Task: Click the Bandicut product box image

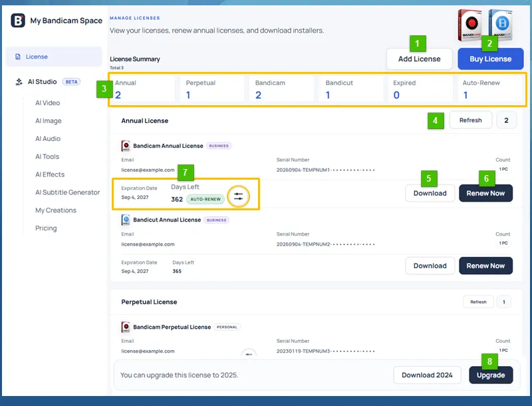Action: pyautogui.click(x=500, y=25)
